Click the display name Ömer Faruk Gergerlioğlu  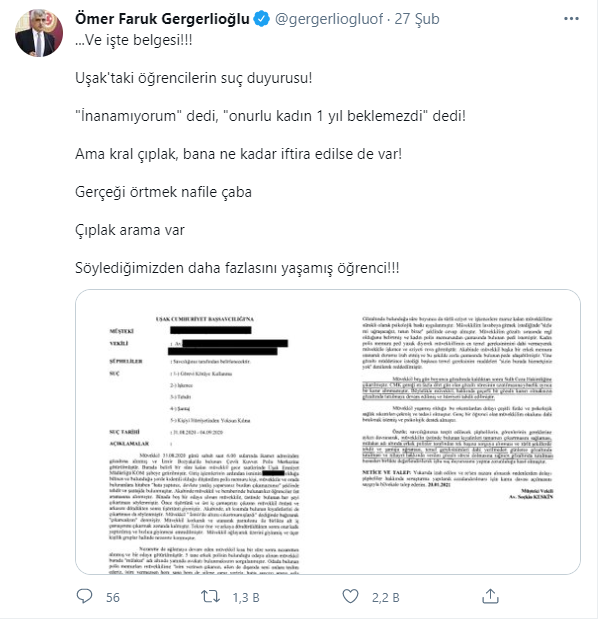(x=160, y=20)
